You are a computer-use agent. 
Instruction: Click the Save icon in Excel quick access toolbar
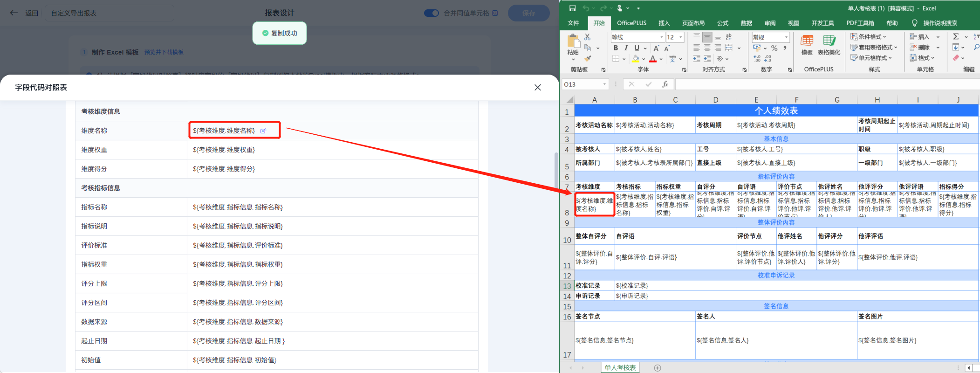pyautogui.click(x=572, y=8)
